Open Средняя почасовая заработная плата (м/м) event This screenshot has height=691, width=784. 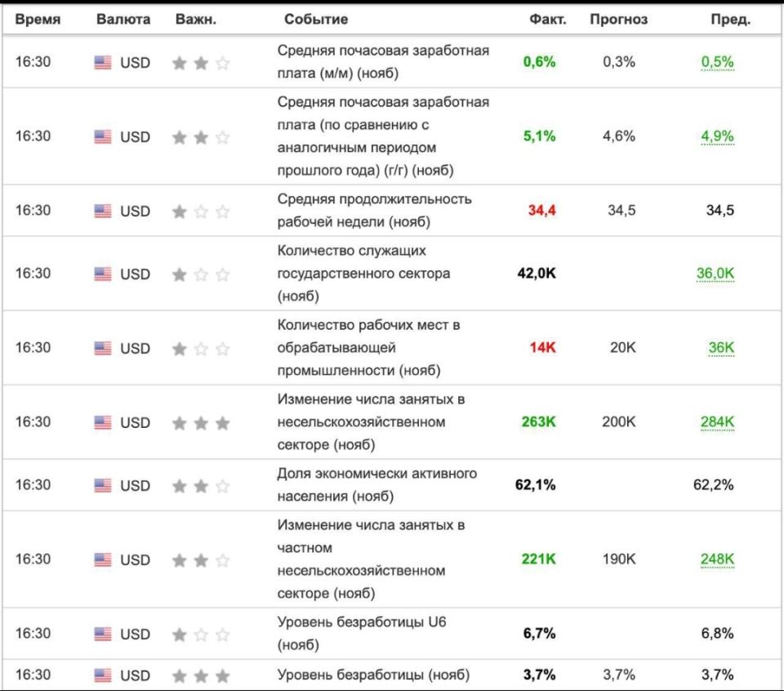[383, 62]
